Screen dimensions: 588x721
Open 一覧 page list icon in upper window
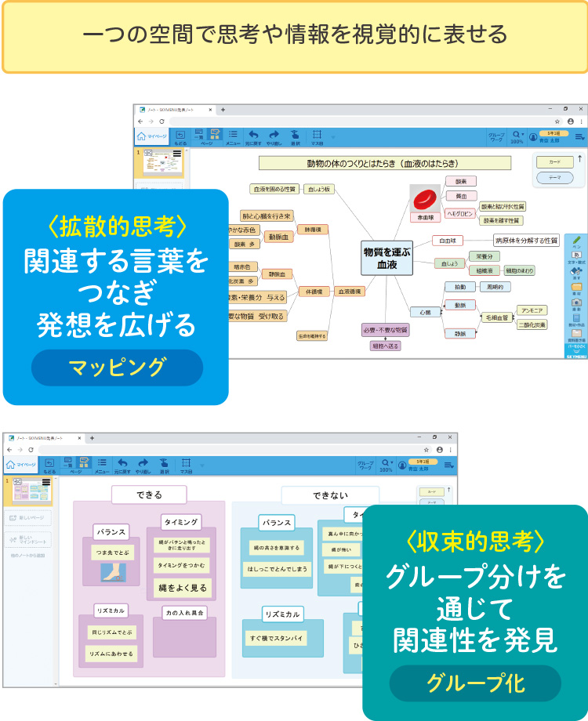point(199,134)
